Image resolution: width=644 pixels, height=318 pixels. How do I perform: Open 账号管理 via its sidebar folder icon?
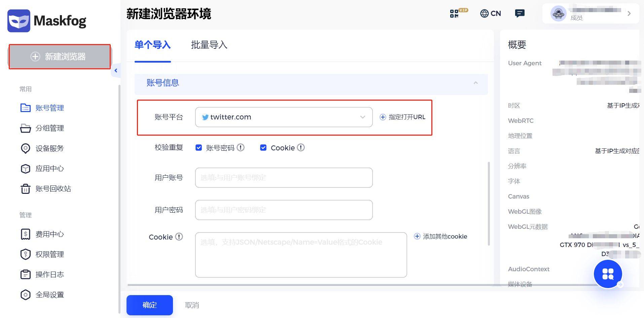click(x=26, y=108)
